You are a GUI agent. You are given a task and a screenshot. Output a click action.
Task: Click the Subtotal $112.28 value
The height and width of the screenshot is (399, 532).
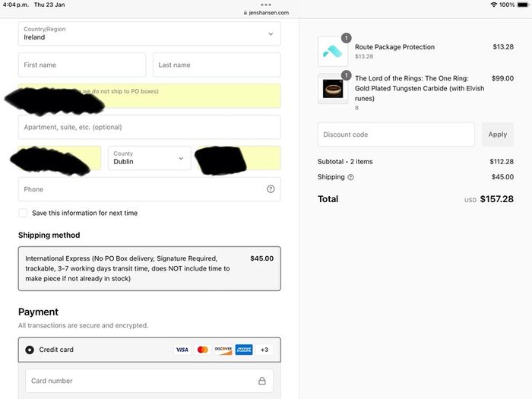coord(502,161)
